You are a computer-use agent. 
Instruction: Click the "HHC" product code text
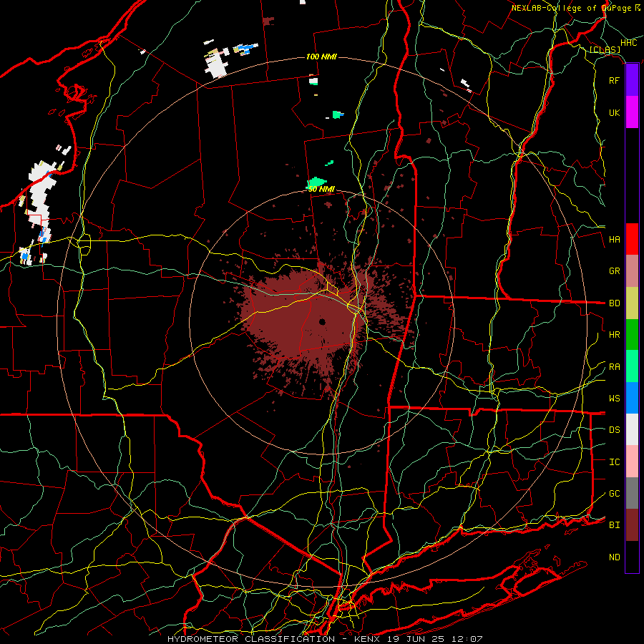point(628,43)
